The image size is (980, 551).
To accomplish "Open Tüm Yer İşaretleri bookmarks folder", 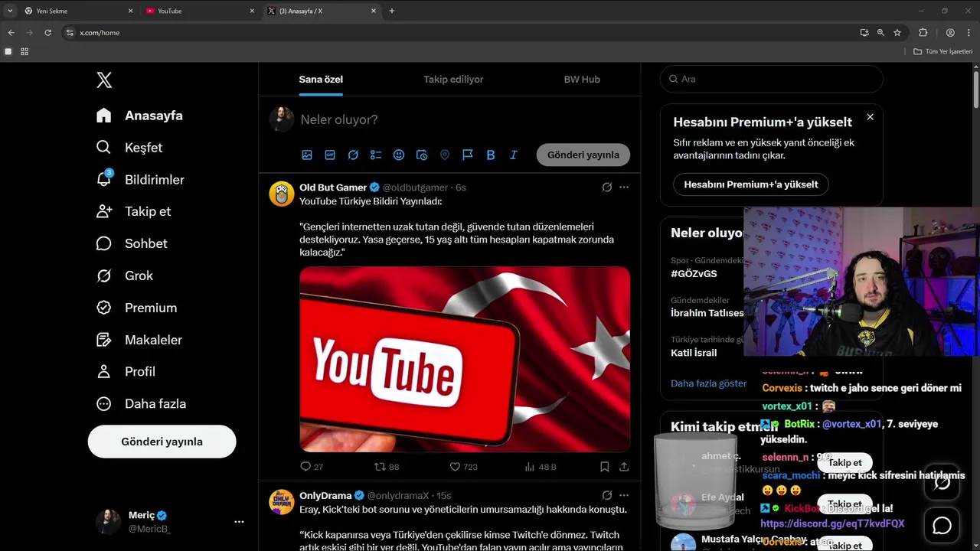I will point(942,51).
